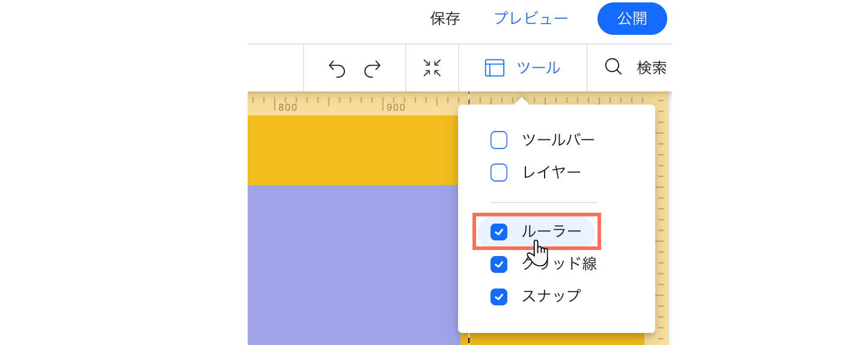Open the ツール dropdown menu

522,68
